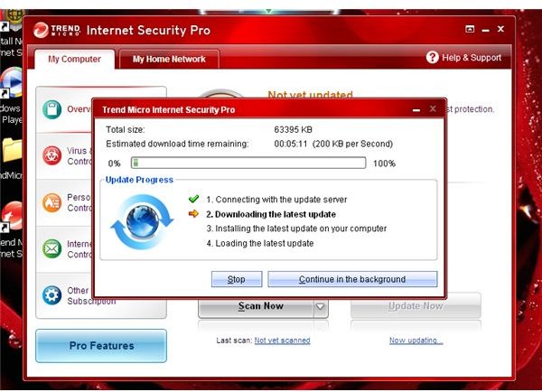Open the Scan Now dropdown arrow
Image resolution: width=542 pixels, height=392 pixels.
tap(321, 306)
